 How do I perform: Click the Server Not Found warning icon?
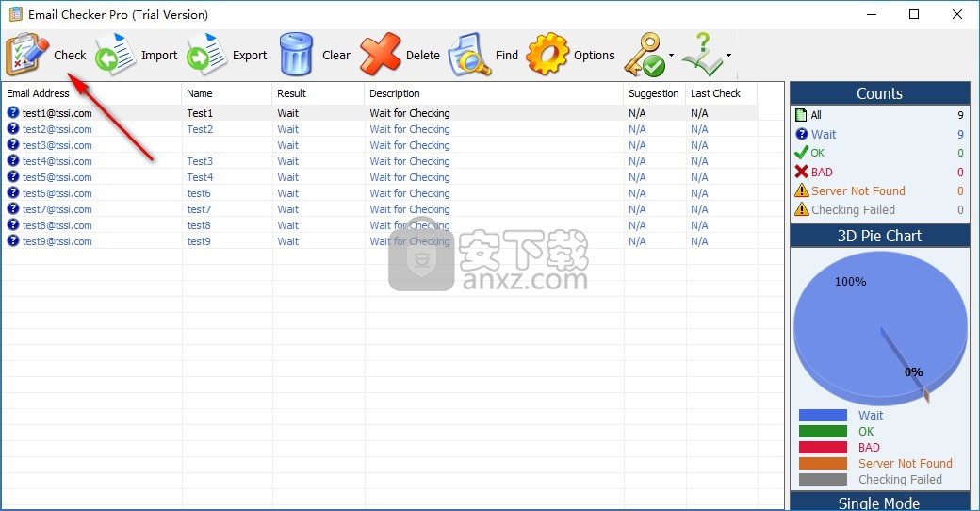click(x=801, y=190)
